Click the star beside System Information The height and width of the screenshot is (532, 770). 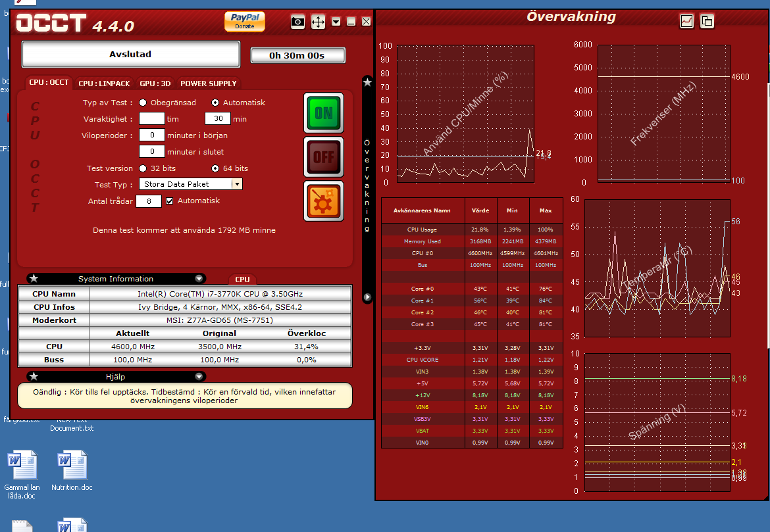[x=34, y=278]
